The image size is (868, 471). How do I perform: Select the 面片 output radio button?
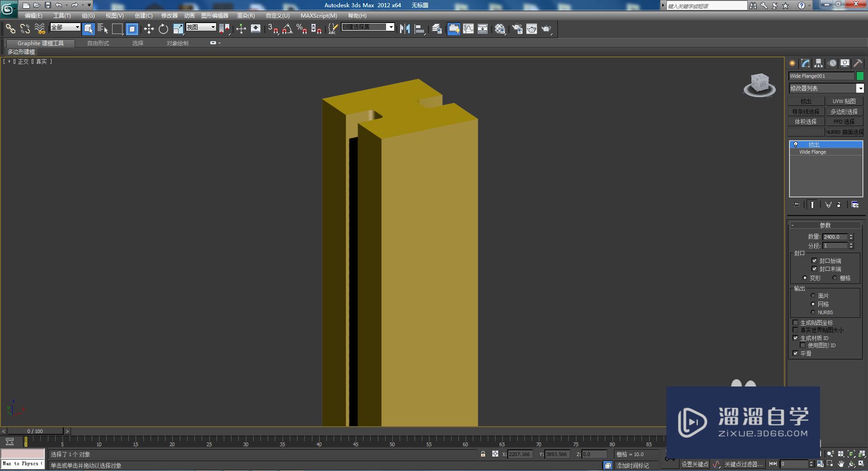813,295
